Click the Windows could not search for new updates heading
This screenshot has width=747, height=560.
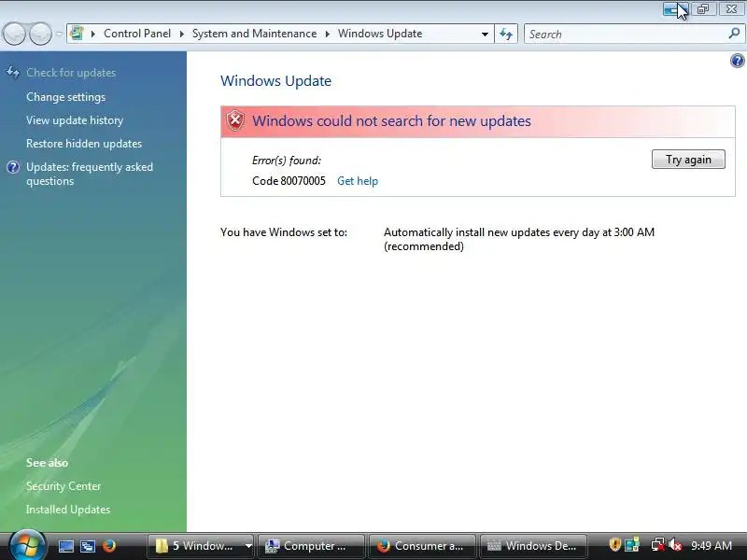coord(391,121)
